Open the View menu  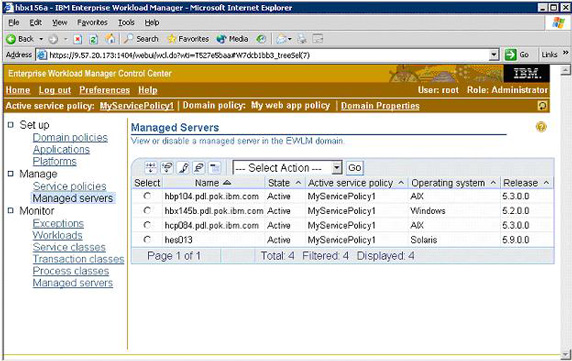coord(59,23)
